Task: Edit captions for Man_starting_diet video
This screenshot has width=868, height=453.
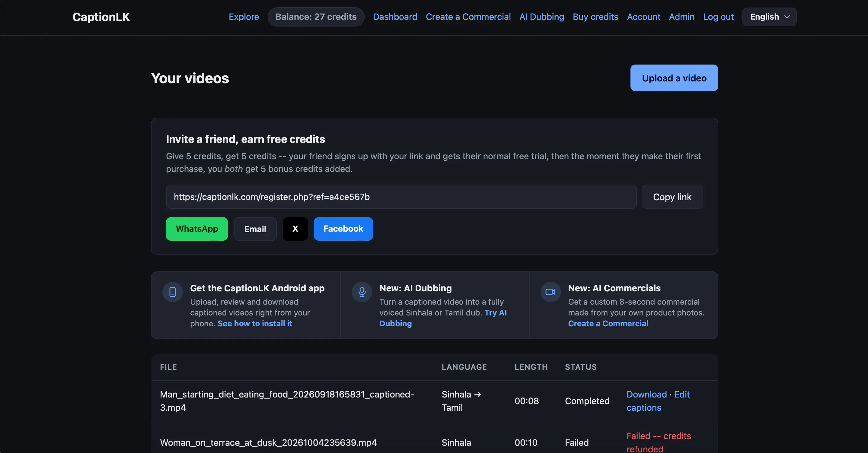Action: 658,401
